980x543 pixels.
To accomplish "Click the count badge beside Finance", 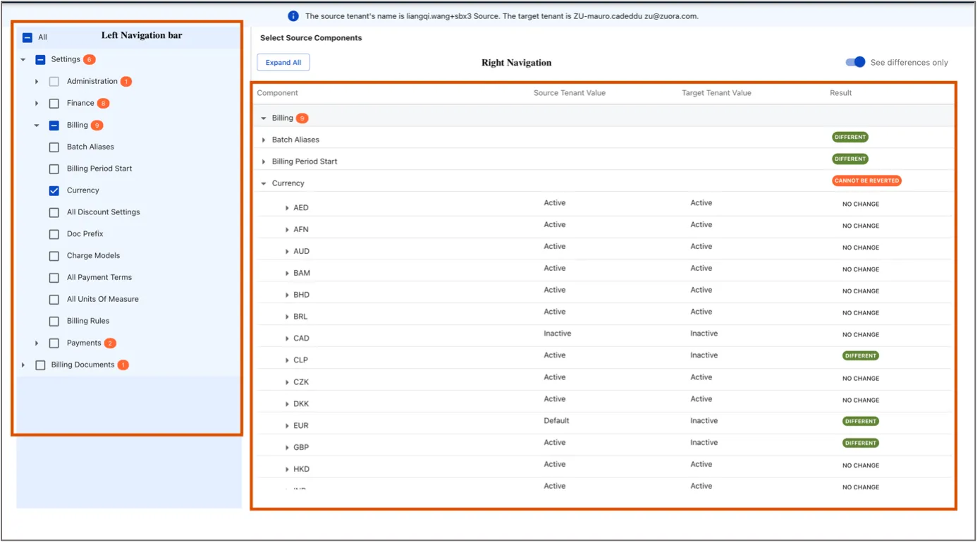I will tap(103, 104).
